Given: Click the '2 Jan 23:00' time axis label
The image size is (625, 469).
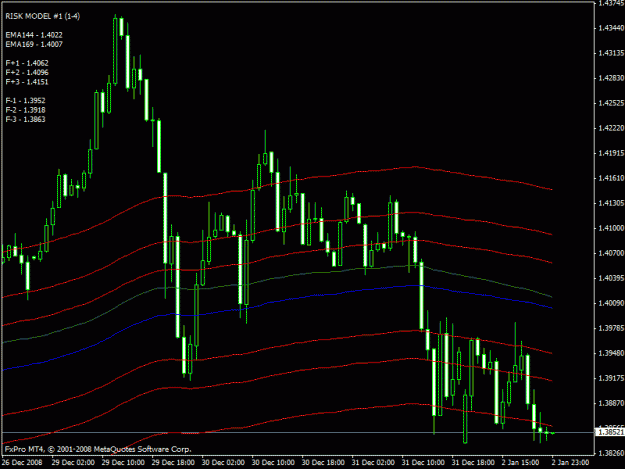Looking at the screenshot, I should 570,463.
